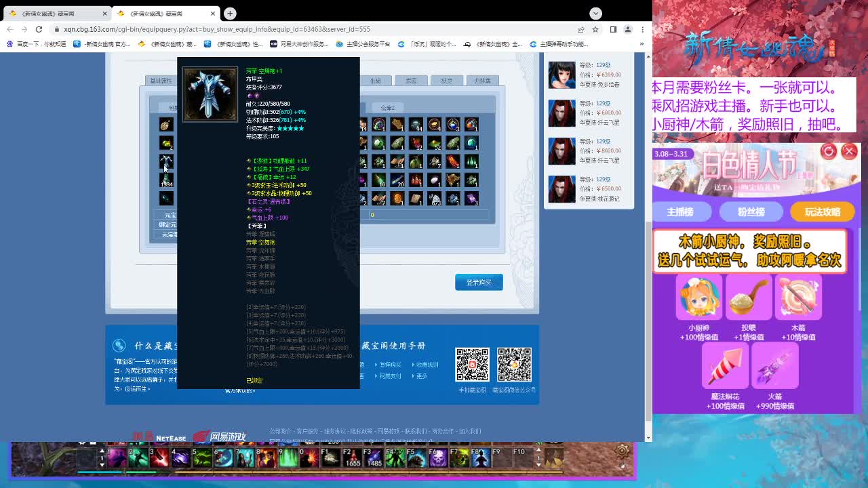Select the yellow fruit item with count 2
The height and width of the screenshot is (488, 868).
tap(166, 143)
